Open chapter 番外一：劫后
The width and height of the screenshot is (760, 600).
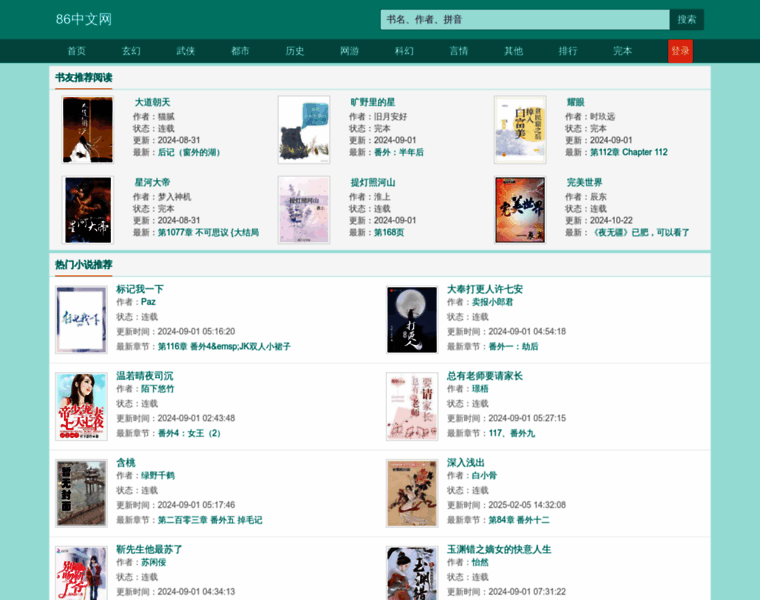click(x=513, y=347)
